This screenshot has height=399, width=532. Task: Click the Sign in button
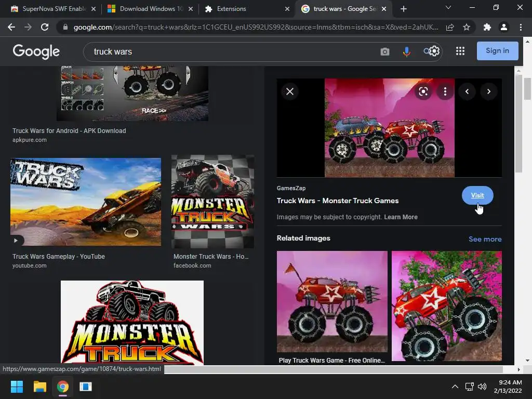pos(497,51)
